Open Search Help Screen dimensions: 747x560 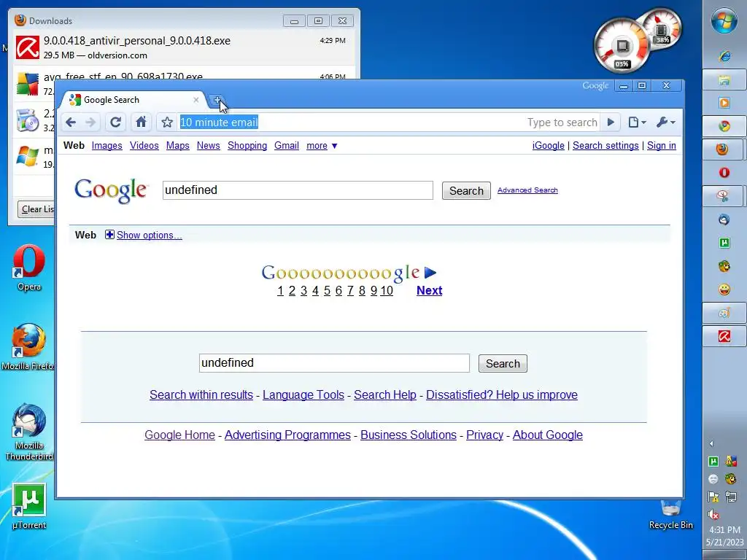(385, 394)
